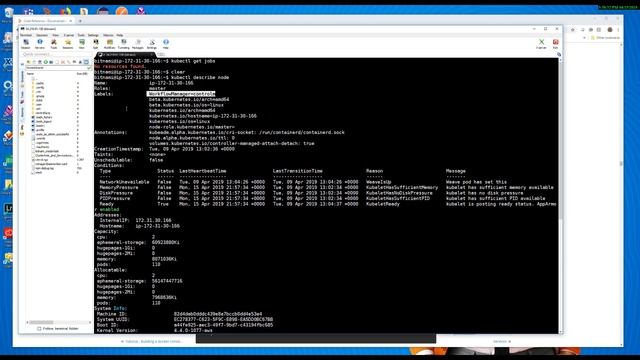
Task: Click the Session toolbar icon
Action: (26, 44)
